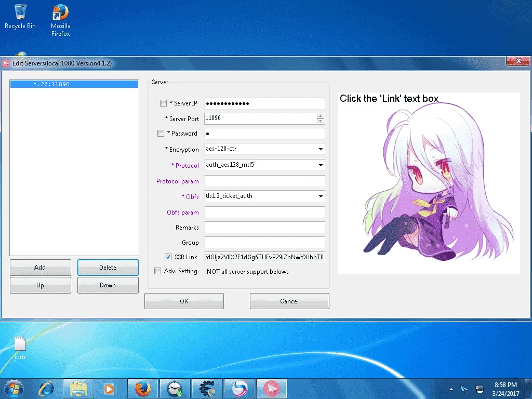Viewport: 532px width, 399px height.
Task: Click the Protocol param text box
Action: 264,181
